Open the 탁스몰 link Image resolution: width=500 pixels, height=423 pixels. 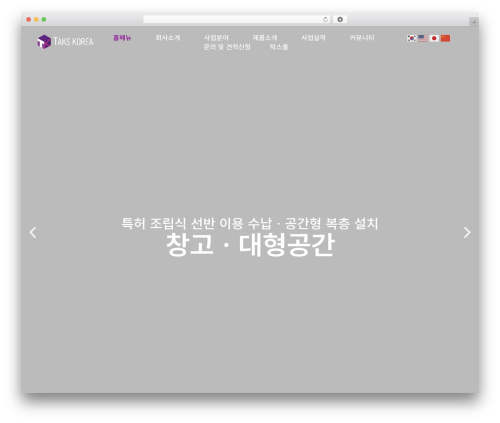pyautogui.click(x=279, y=47)
